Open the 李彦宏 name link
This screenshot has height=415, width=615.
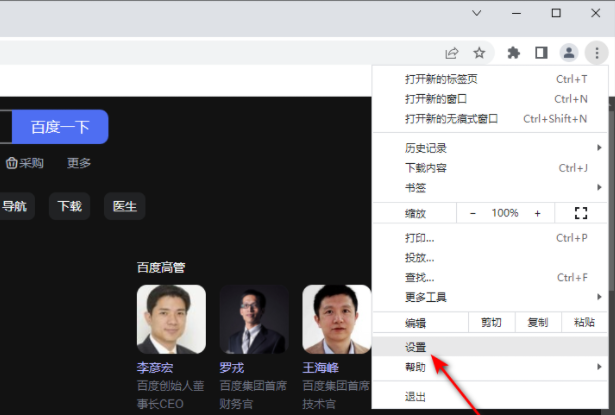155,368
